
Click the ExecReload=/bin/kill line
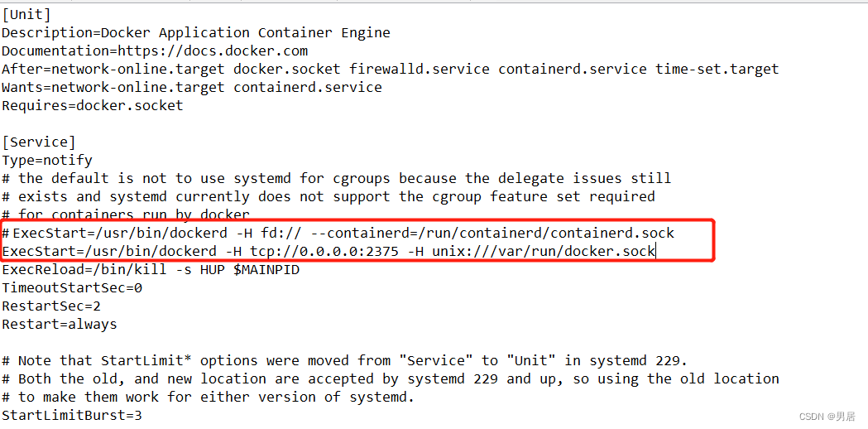pos(151,270)
